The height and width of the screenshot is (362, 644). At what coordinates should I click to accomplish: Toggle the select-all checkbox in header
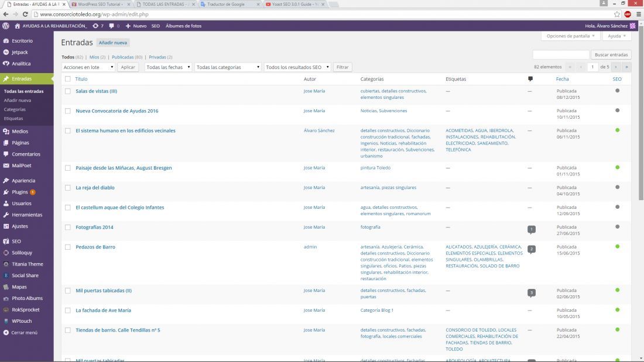(68, 79)
